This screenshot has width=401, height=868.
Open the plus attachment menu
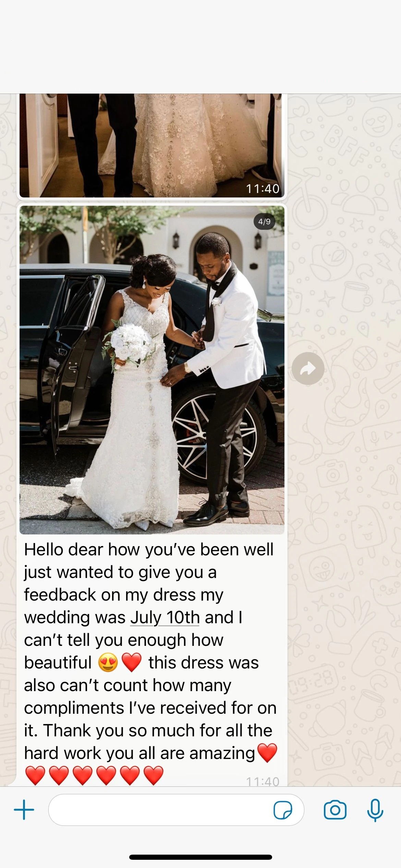click(24, 810)
